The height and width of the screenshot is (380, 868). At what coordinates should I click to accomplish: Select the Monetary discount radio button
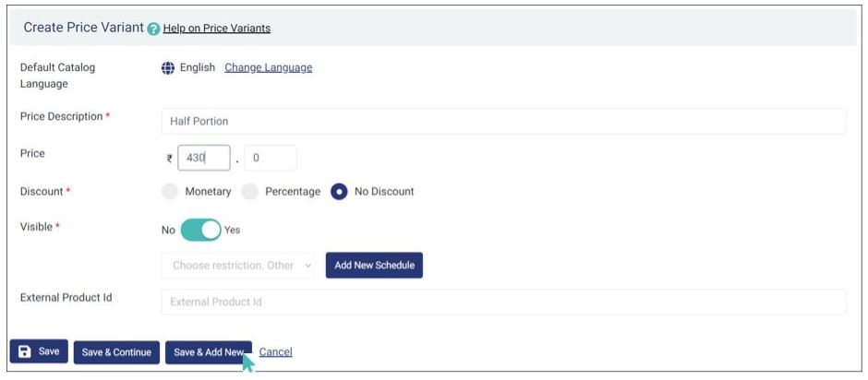[170, 192]
